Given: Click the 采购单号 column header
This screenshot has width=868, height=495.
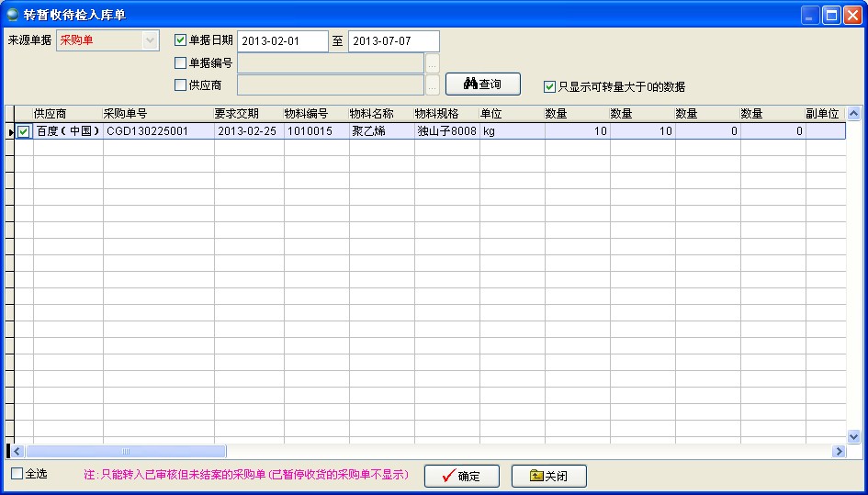Looking at the screenshot, I should 158,114.
